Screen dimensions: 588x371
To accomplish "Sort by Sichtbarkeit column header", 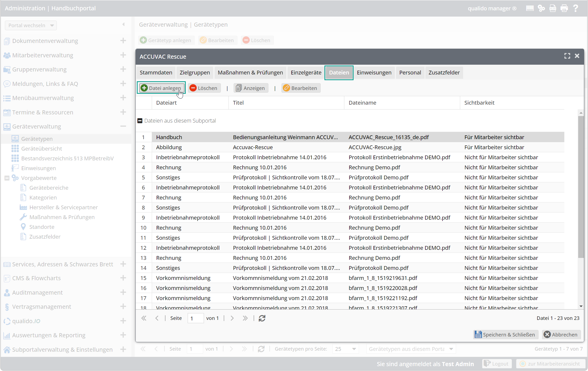I will (x=512, y=103).
